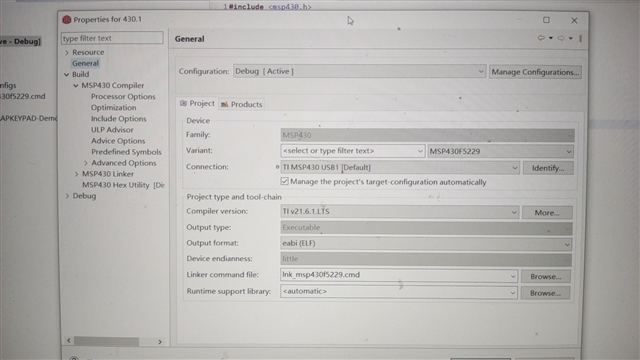Click the tree horizontal scrollbar thumb
640x360 pixels.
(x=106, y=341)
